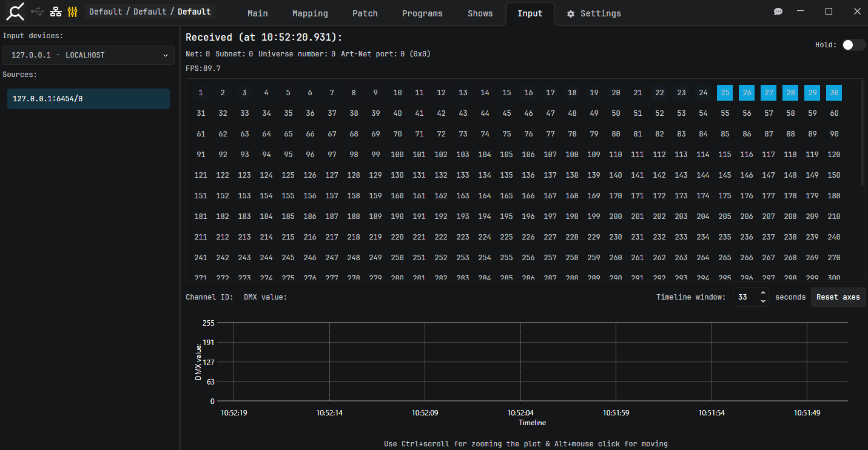Click the USB connection status icon
Screen dimensions: 868x450
click(x=38, y=12)
